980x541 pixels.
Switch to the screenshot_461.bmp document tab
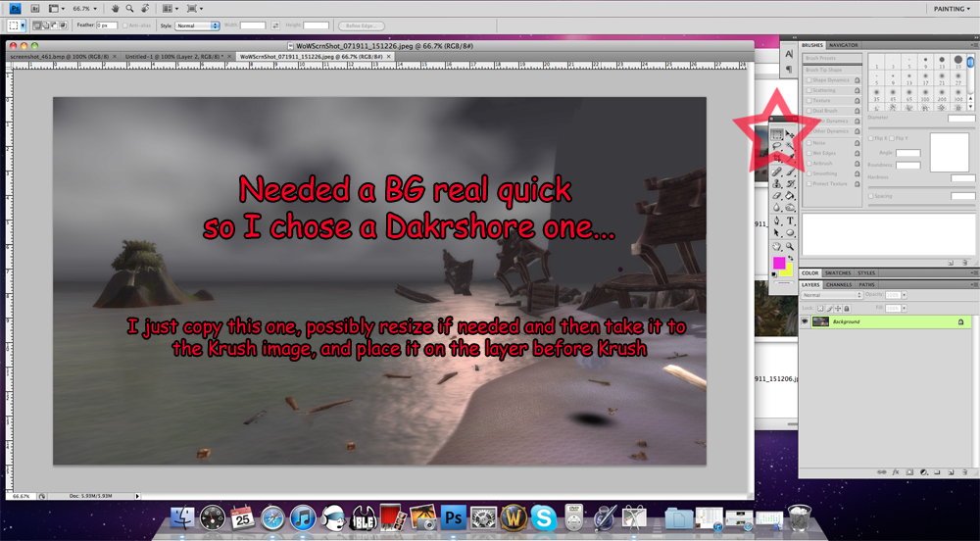tap(59, 57)
